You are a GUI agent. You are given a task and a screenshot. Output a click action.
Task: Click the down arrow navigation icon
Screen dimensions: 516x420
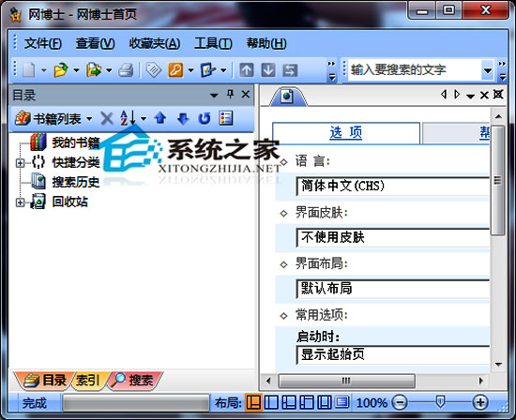(x=268, y=70)
